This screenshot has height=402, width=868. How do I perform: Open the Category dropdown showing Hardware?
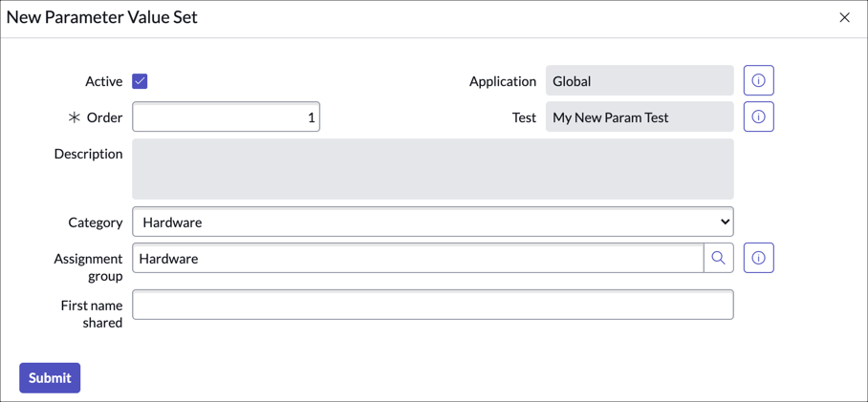tap(433, 222)
